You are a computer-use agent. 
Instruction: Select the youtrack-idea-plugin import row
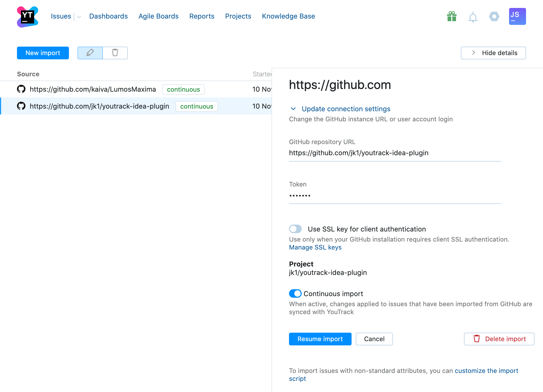pyautogui.click(x=99, y=106)
